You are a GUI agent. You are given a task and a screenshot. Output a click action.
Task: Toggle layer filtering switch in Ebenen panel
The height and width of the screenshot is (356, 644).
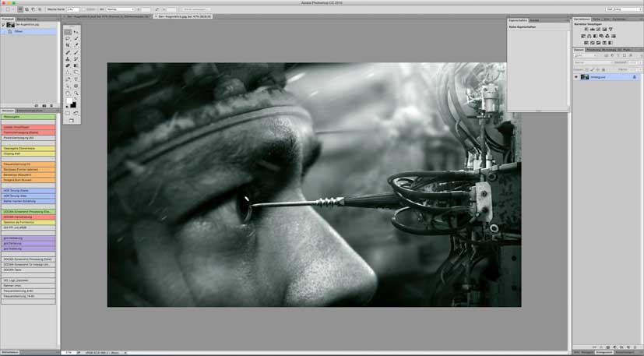641,55
